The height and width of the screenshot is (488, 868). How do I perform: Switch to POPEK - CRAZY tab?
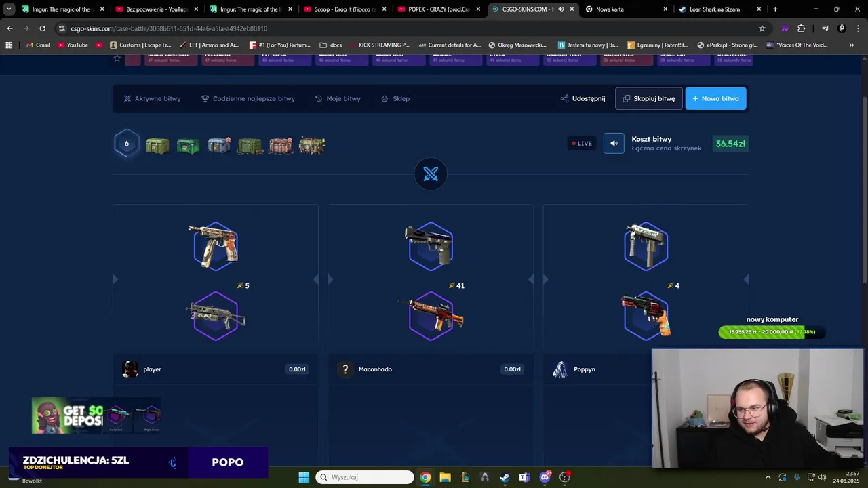[438, 9]
